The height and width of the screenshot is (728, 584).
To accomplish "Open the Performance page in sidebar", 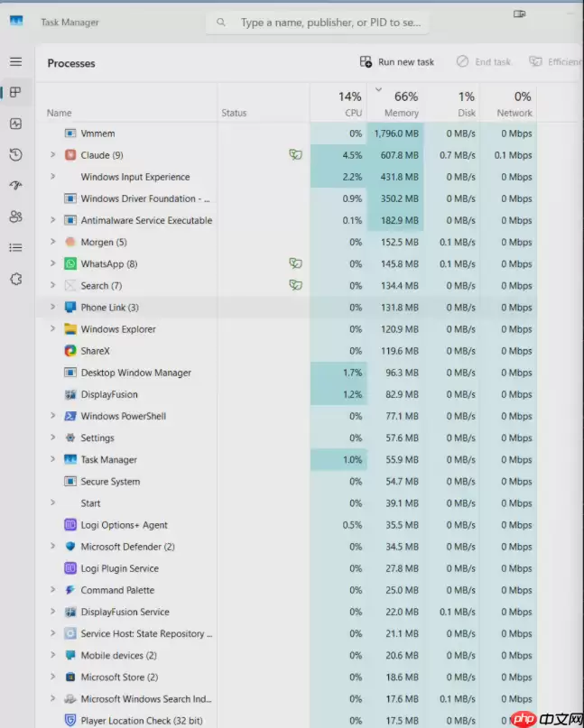I will click(16, 124).
